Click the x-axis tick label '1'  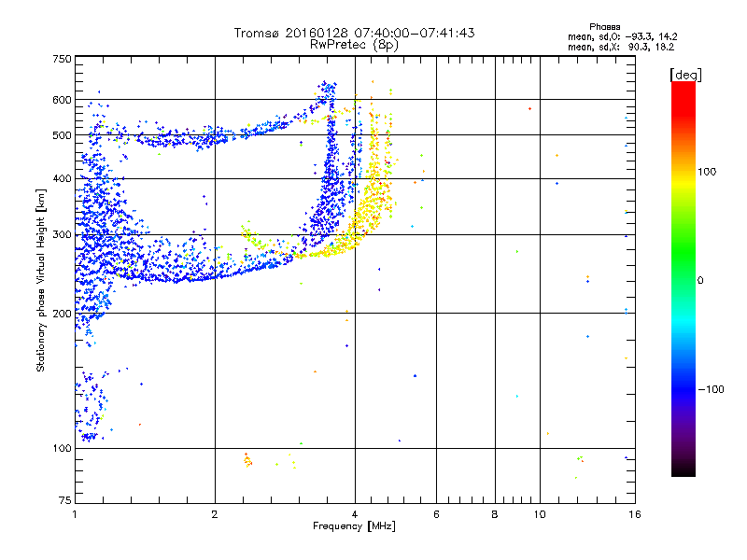point(75,514)
